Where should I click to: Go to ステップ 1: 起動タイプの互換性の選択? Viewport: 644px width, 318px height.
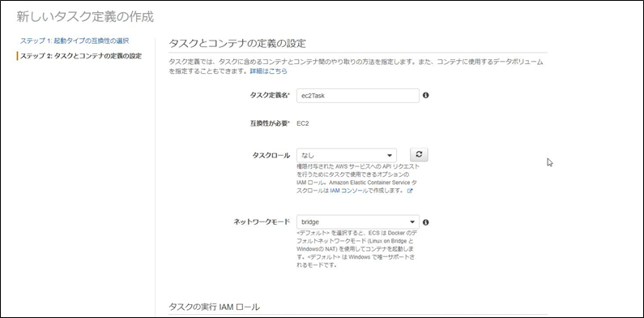coord(75,41)
